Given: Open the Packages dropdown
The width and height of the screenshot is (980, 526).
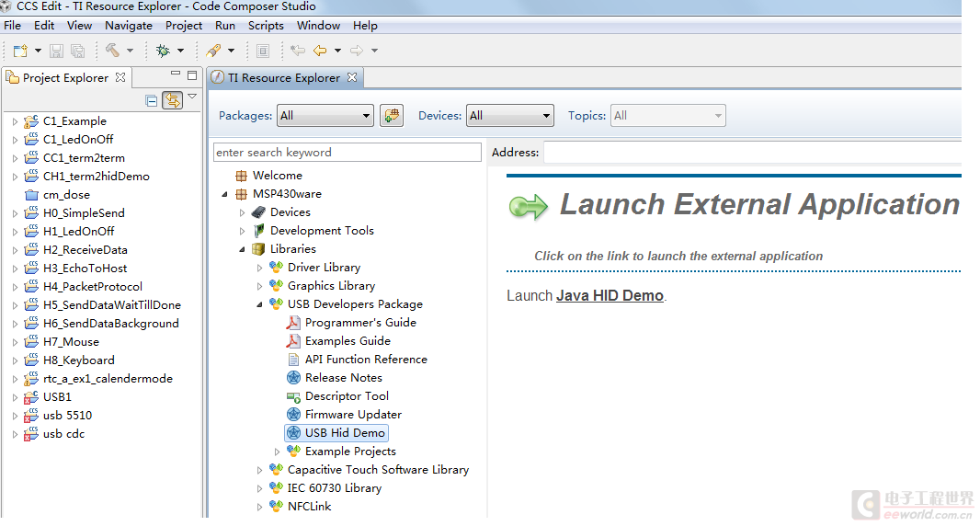Looking at the screenshot, I should click(x=325, y=116).
